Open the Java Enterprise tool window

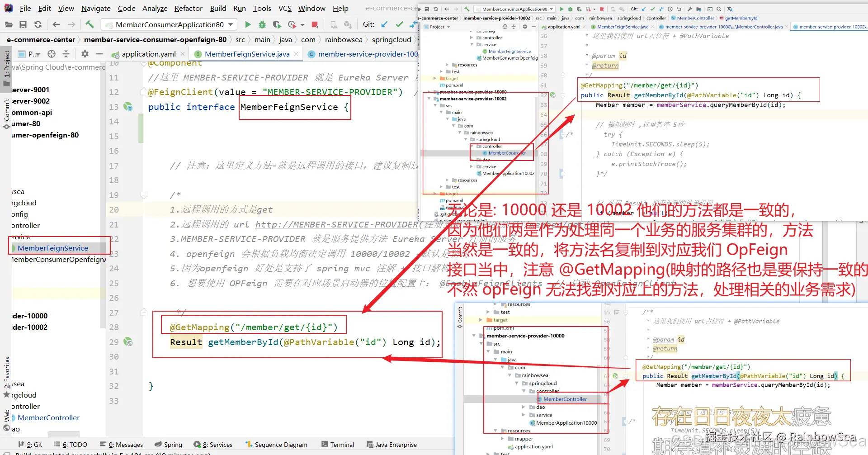click(392, 445)
